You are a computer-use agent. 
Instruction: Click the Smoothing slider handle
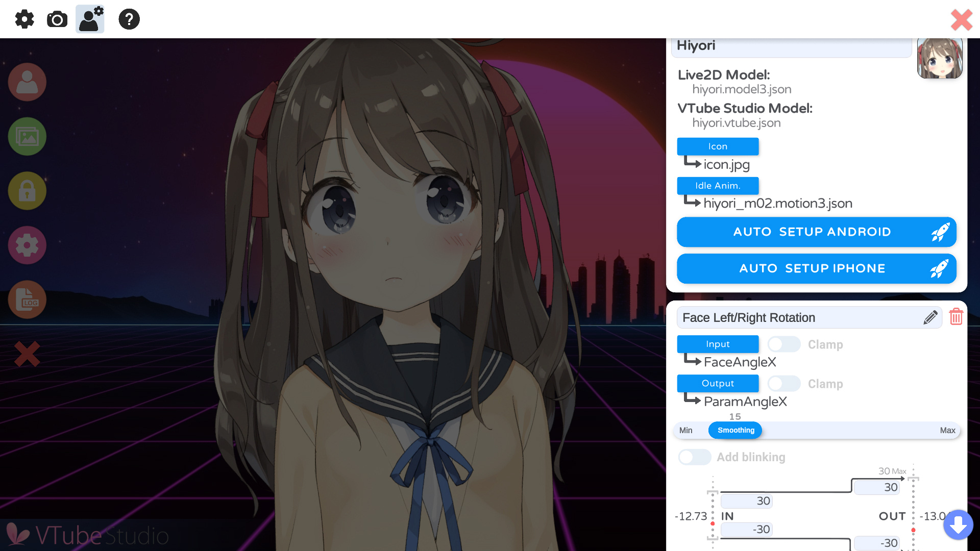click(735, 430)
